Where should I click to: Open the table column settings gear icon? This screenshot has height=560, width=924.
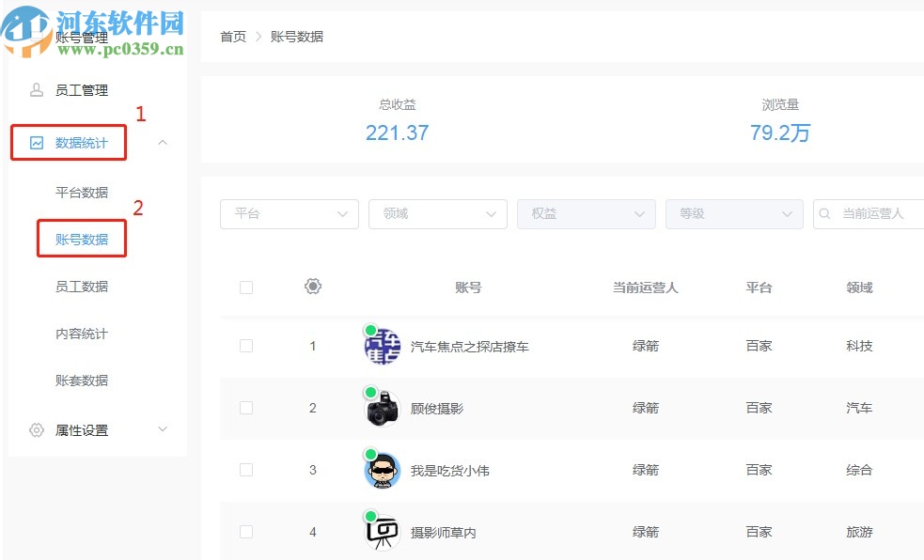click(313, 287)
